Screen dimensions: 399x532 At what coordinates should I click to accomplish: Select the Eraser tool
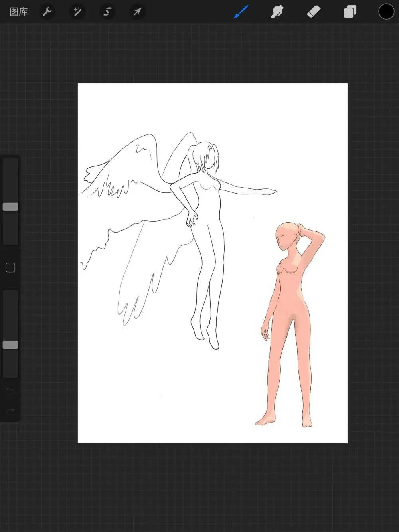pos(314,12)
